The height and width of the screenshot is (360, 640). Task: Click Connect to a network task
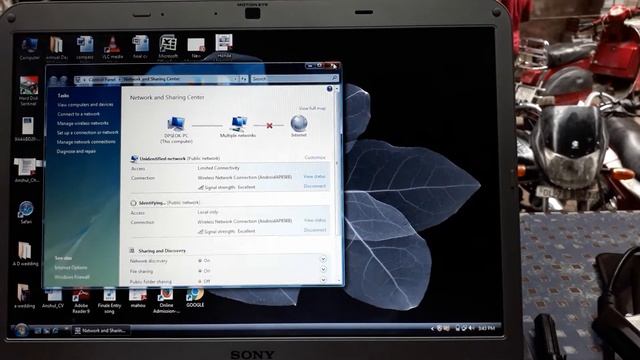pos(78,114)
